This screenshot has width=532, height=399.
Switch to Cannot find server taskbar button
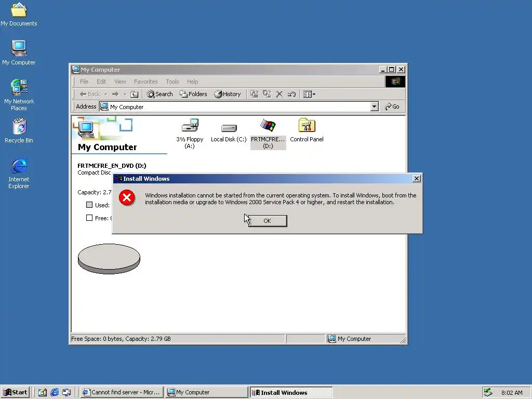pos(123,392)
